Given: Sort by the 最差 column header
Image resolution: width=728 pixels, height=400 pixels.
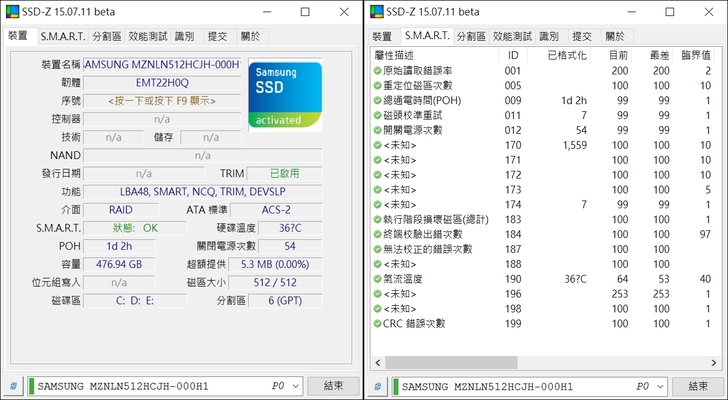Looking at the screenshot, I should pos(652,56).
